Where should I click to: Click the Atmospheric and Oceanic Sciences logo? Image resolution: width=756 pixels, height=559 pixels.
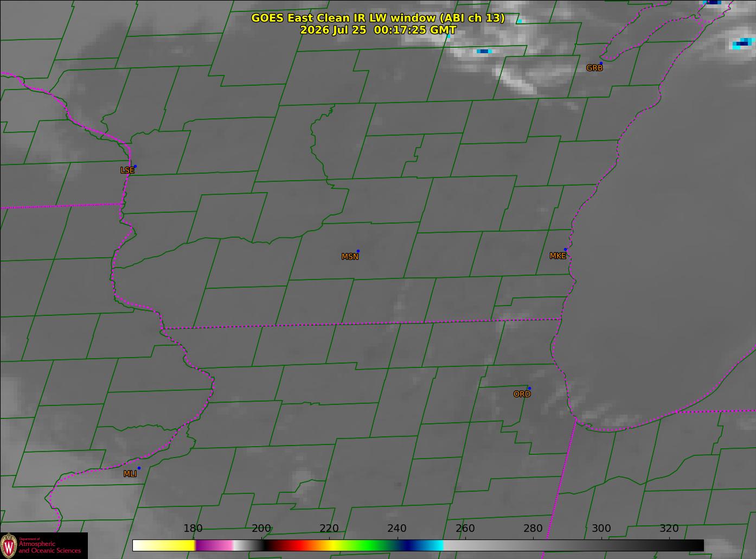44,545
